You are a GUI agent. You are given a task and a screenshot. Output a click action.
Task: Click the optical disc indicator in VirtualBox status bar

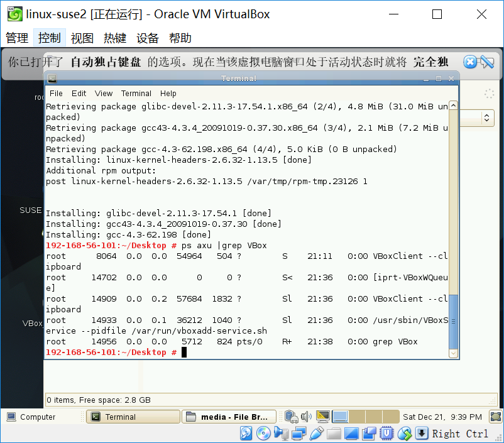(263, 434)
